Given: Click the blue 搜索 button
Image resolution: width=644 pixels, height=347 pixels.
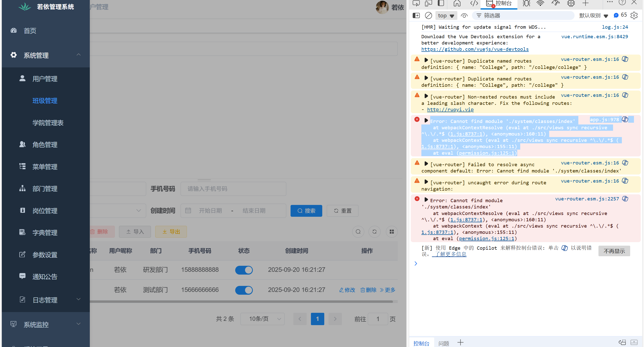Looking at the screenshot, I should click(306, 211).
